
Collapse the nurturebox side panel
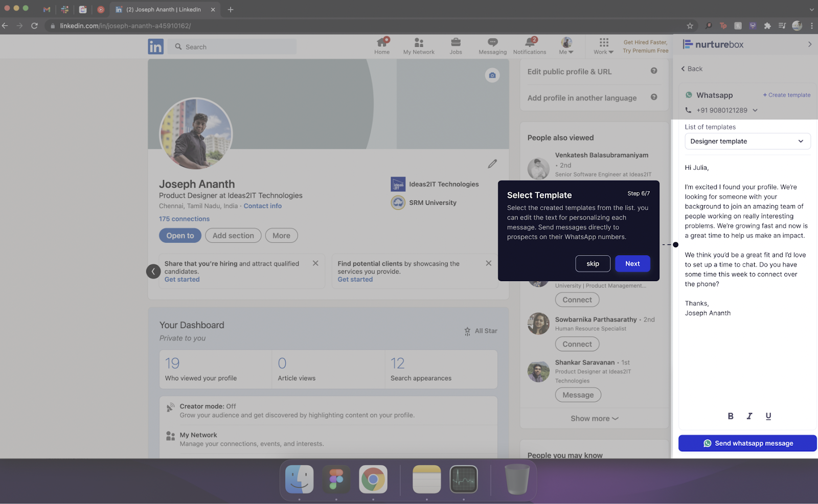coord(810,44)
